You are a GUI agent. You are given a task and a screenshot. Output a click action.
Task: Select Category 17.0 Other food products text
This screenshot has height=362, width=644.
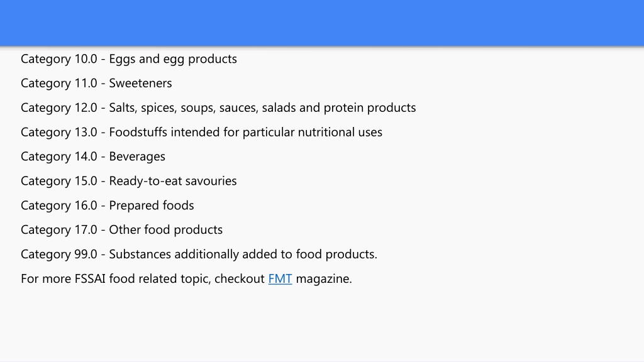[122, 230]
